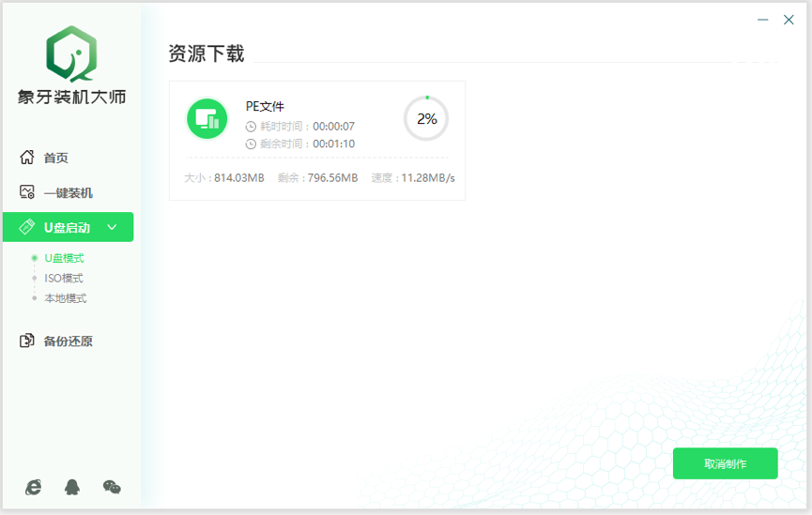Click the QQ penguin icon

coord(72,486)
